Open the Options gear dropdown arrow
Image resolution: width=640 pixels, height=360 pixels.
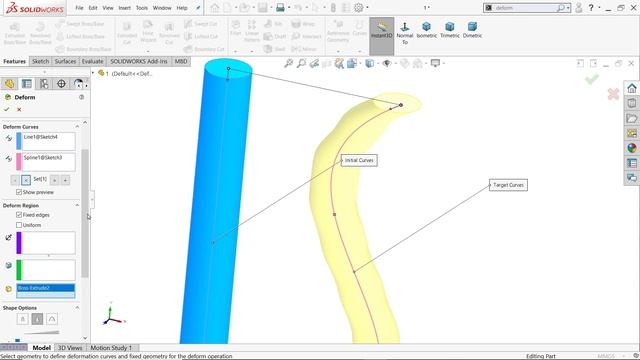[x=367, y=8]
